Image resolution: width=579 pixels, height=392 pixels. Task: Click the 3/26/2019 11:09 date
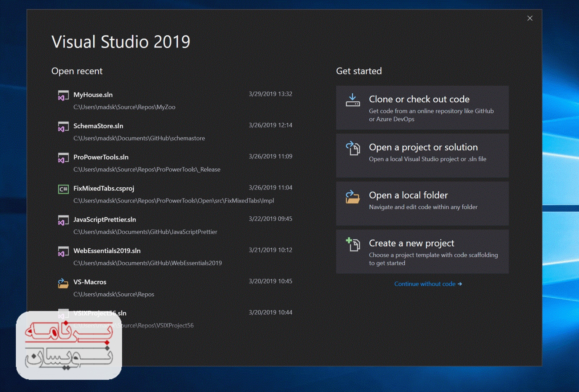point(270,156)
